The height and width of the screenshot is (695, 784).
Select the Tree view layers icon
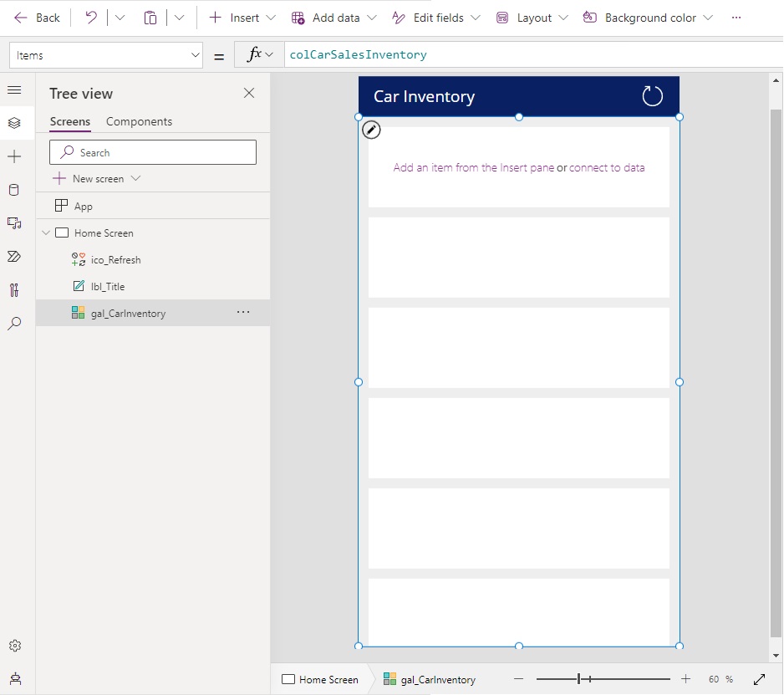(14, 123)
